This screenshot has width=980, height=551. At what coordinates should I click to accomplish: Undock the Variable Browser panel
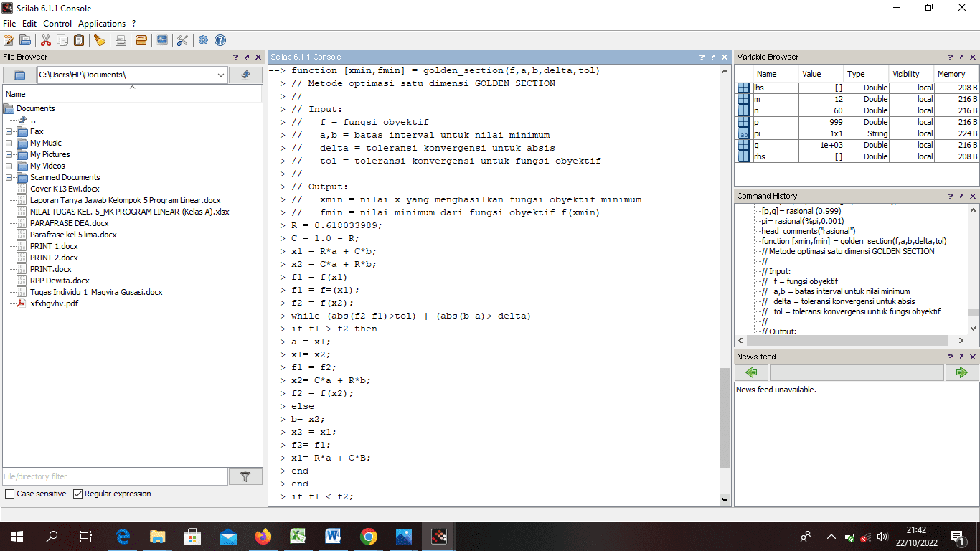point(961,57)
